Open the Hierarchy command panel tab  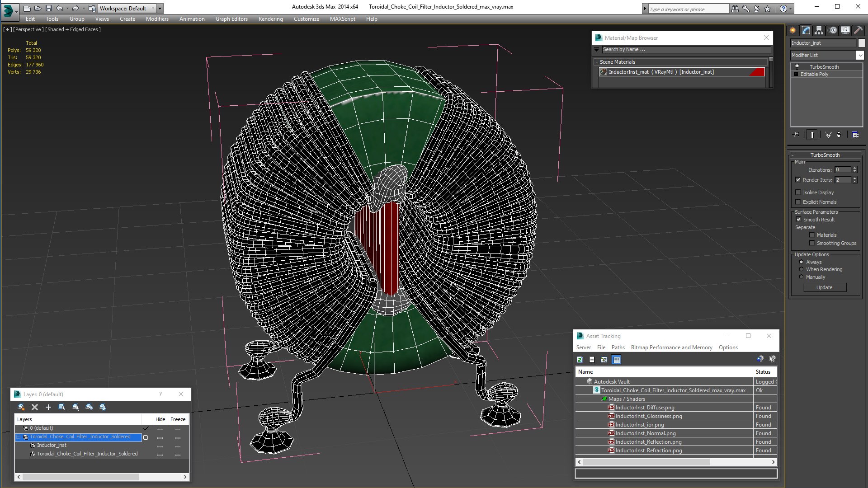tap(819, 30)
